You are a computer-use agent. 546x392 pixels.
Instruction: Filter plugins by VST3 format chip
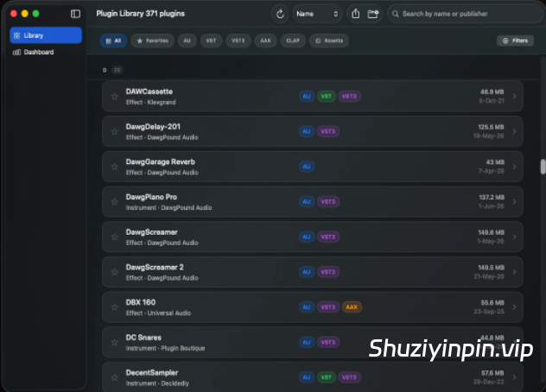[238, 41]
